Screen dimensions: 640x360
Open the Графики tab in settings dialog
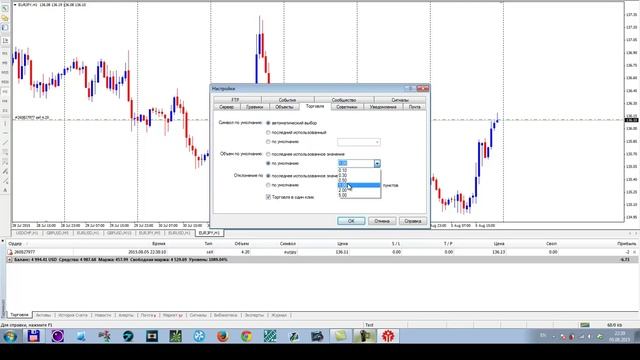(x=255, y=107)
